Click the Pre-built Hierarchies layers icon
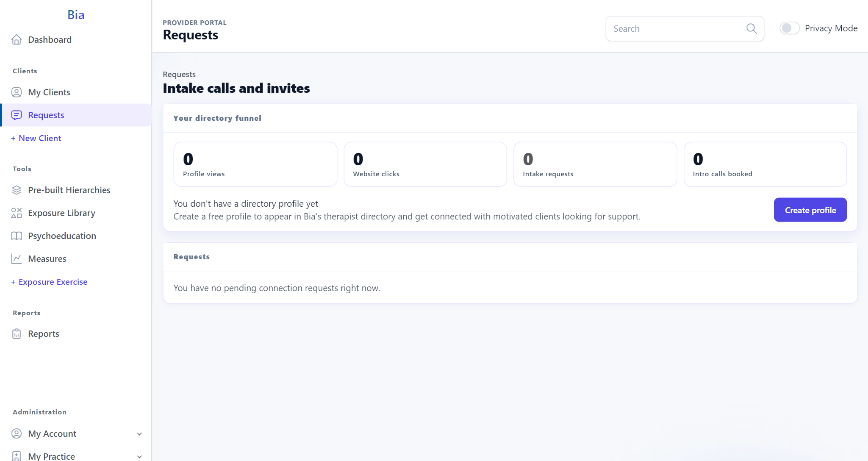The image size is (868, 461). [x=17, y=190]
